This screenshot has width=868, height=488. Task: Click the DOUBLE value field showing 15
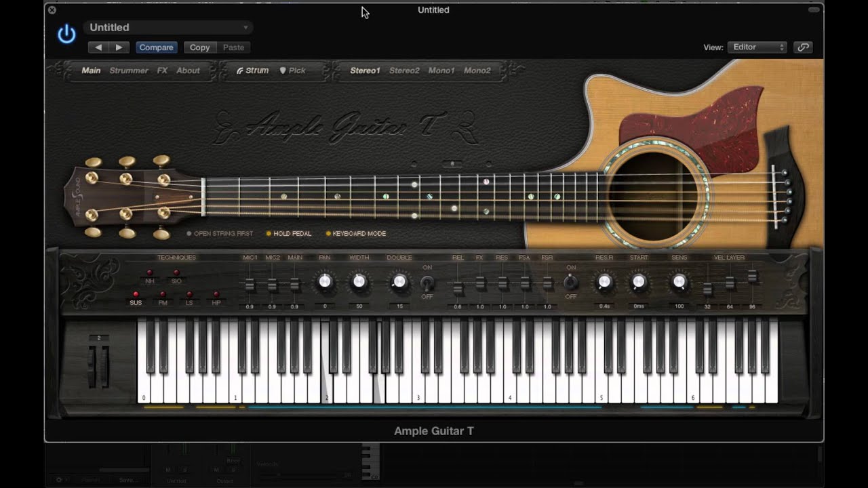coord(399,306)
